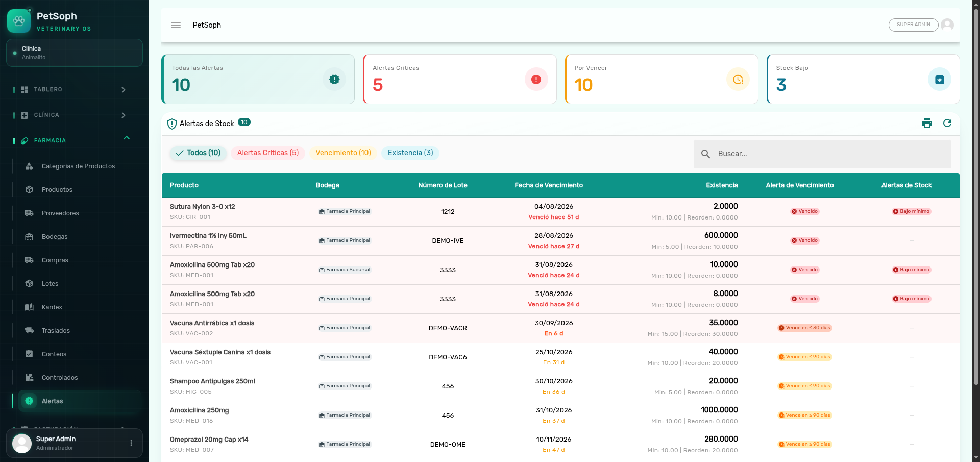Expand the Tablero menu chevron
The width and height of the screenshot is (980, 462).
click(124, 90)
